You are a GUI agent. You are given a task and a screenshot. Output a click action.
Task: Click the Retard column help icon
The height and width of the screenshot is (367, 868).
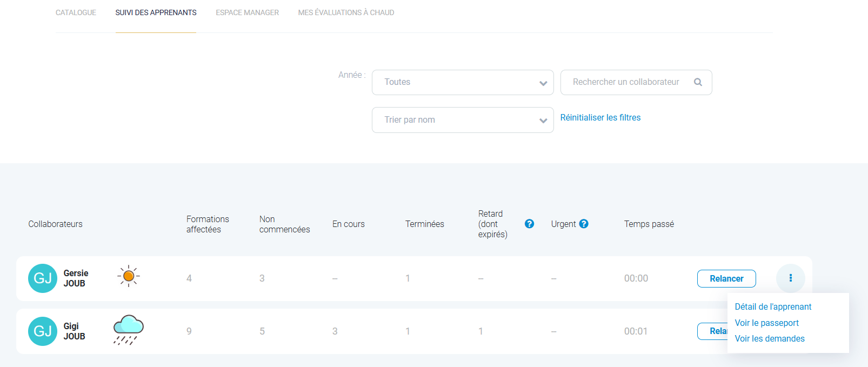click(529, 224)
